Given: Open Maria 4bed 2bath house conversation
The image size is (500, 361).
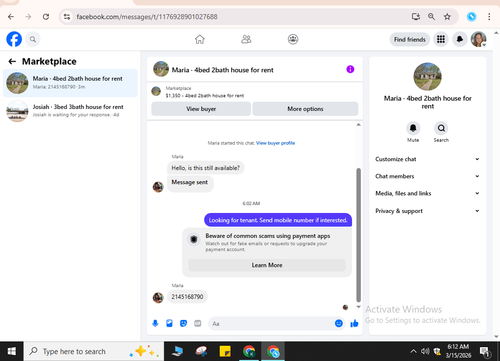Looking at the screenshot, I should (70, 83).
